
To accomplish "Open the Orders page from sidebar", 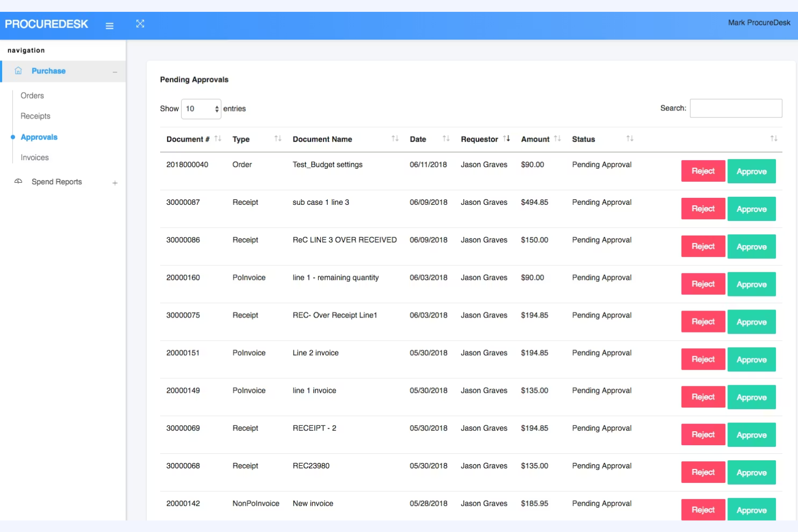I will coord(32,95).
